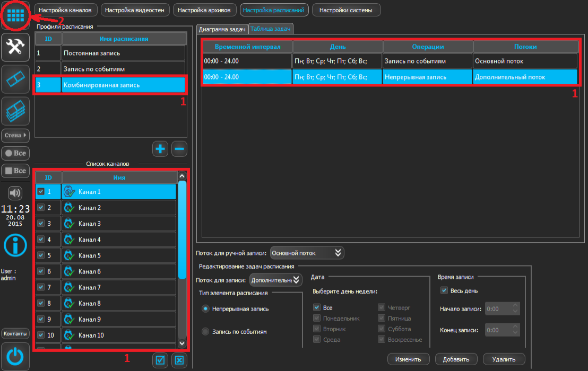
Task: Switch to the Диаграмма задач tab
Action: pyautogui.click(x=221, y=30)
